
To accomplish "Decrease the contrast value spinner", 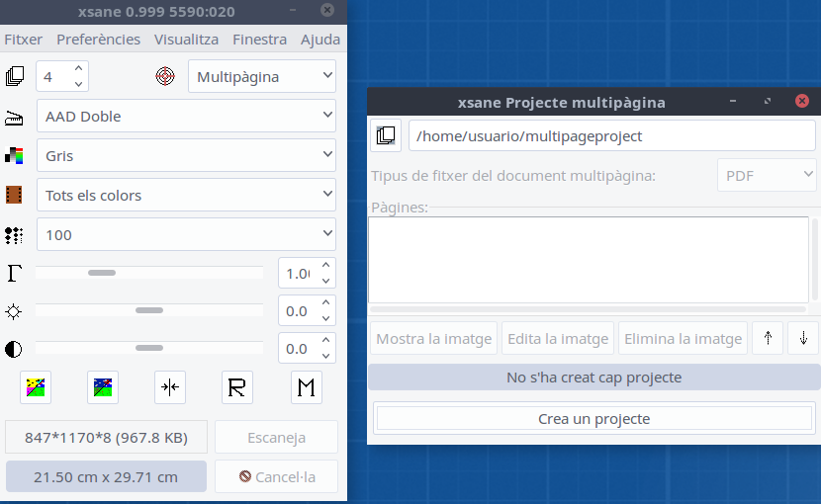I will coord(325,356).
